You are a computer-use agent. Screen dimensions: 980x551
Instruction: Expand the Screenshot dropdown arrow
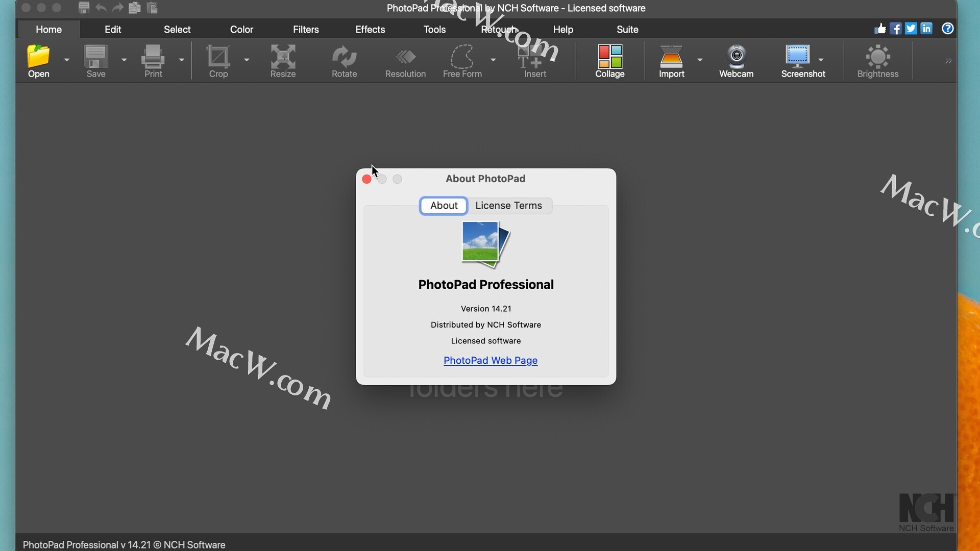821,60
